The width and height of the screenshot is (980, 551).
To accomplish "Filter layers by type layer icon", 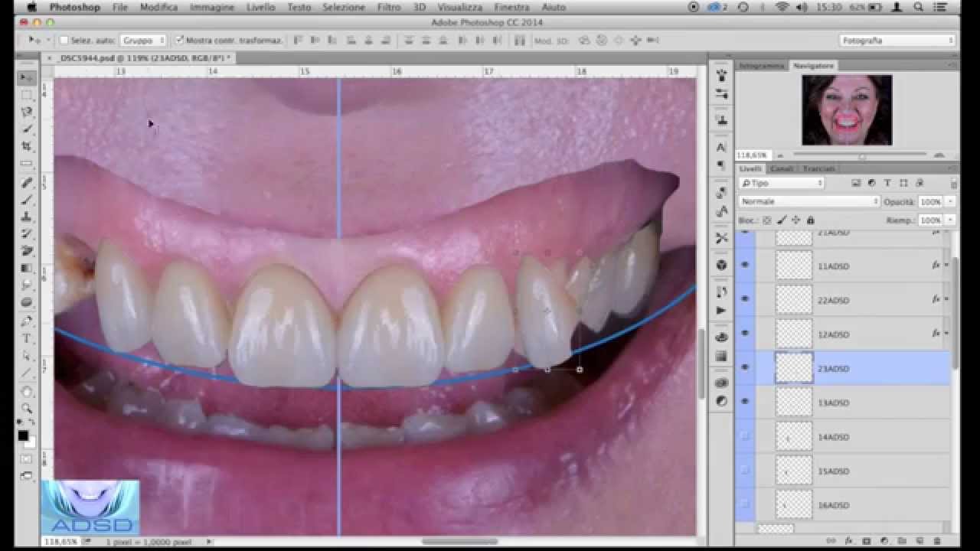I will (x=887, y=183).
